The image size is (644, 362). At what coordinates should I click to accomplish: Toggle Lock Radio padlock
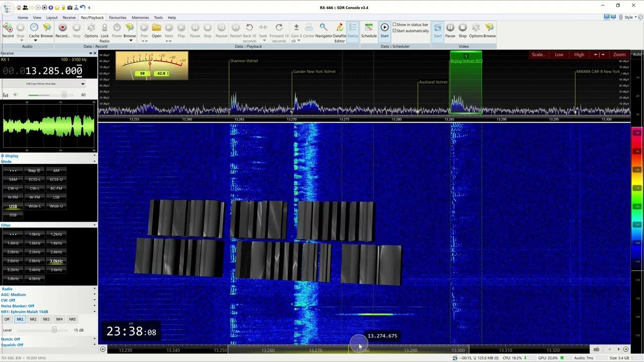pos(105,33)
